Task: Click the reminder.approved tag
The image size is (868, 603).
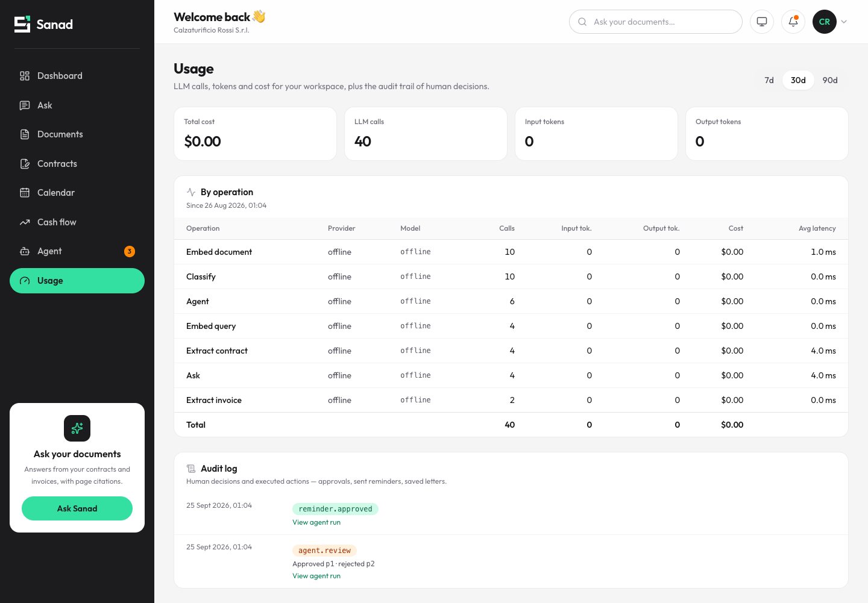Action: (335, 509)
